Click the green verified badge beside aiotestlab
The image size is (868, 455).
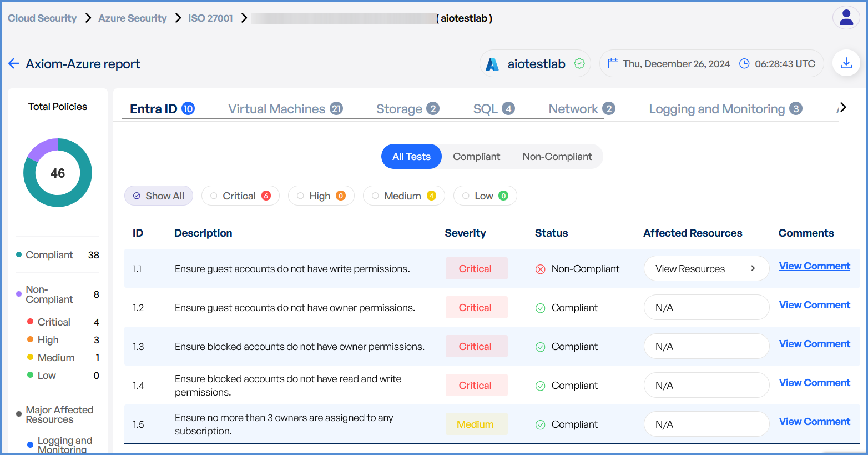pos(579,63)
